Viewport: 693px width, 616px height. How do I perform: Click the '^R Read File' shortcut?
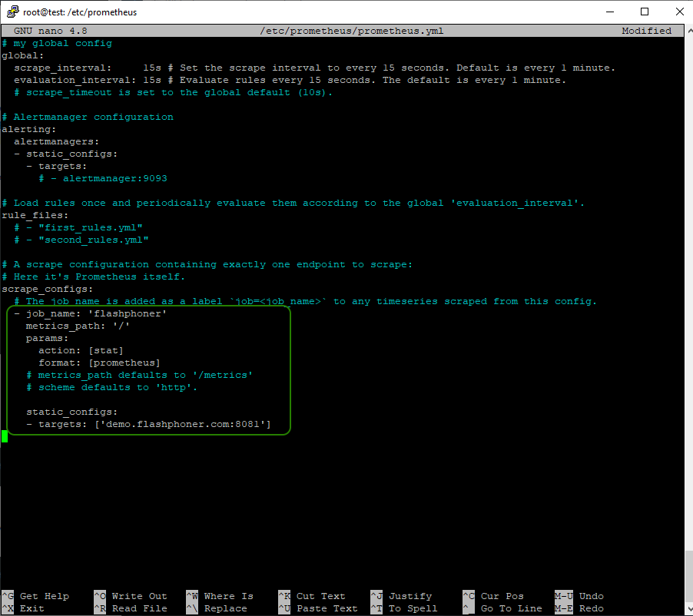coord(131,608)
